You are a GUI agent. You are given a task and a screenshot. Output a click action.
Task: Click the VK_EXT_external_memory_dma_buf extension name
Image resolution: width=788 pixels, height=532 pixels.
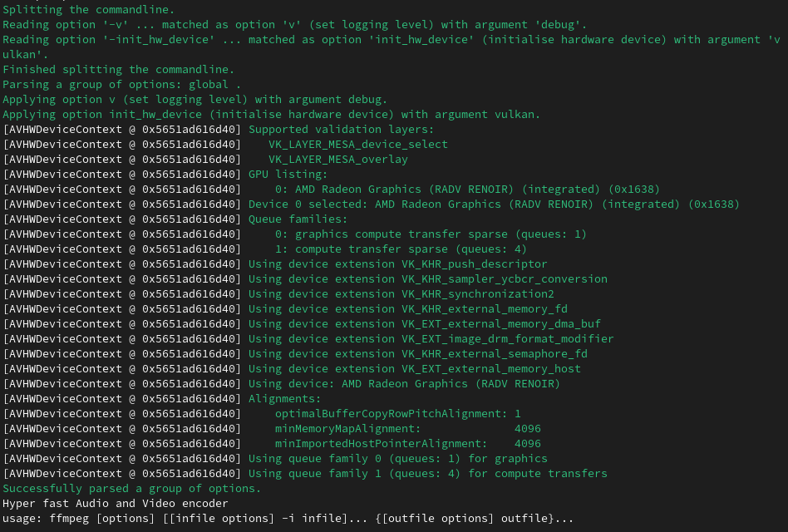coord(501,323)
